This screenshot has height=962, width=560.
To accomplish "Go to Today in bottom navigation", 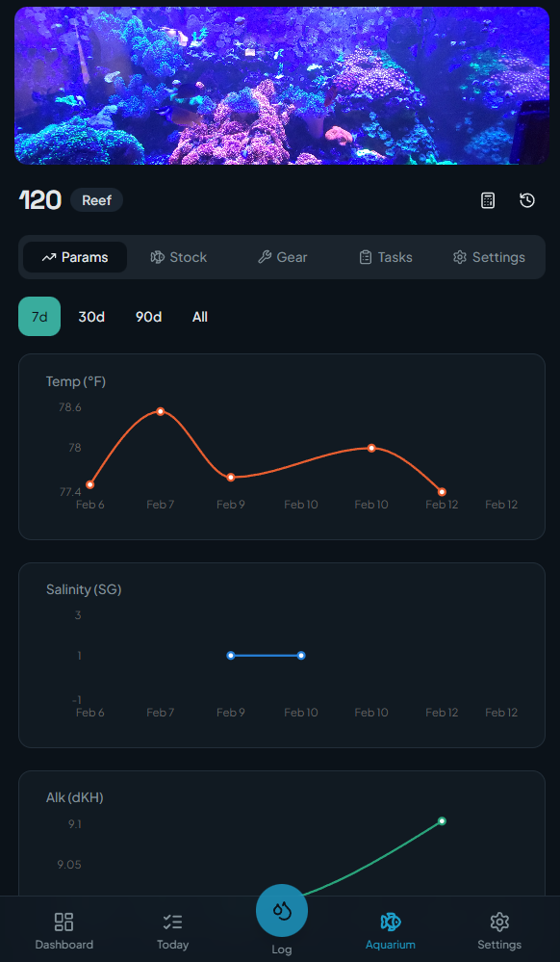I will [172, 931].
